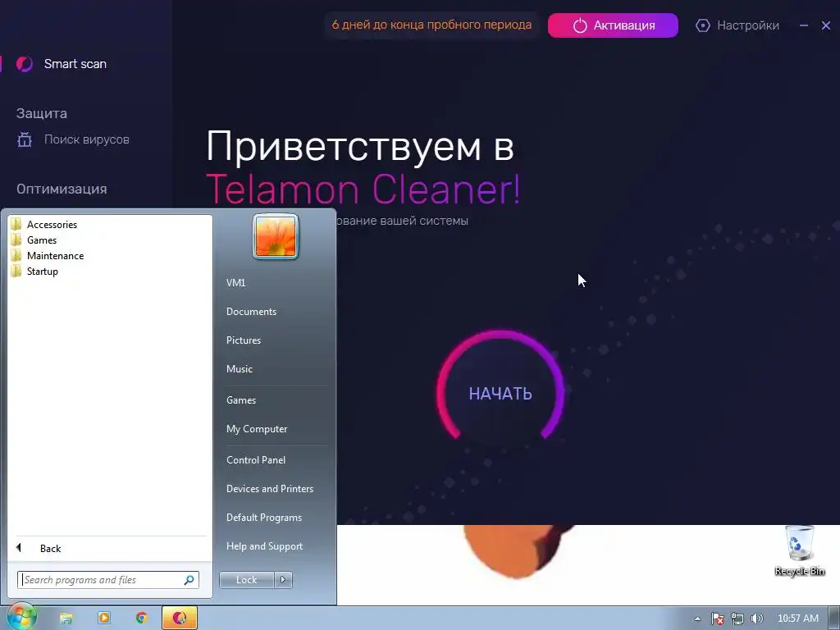This screenshot has width=840, height=630.
Task: Click the Активация activation button
Action: point(613,25)
